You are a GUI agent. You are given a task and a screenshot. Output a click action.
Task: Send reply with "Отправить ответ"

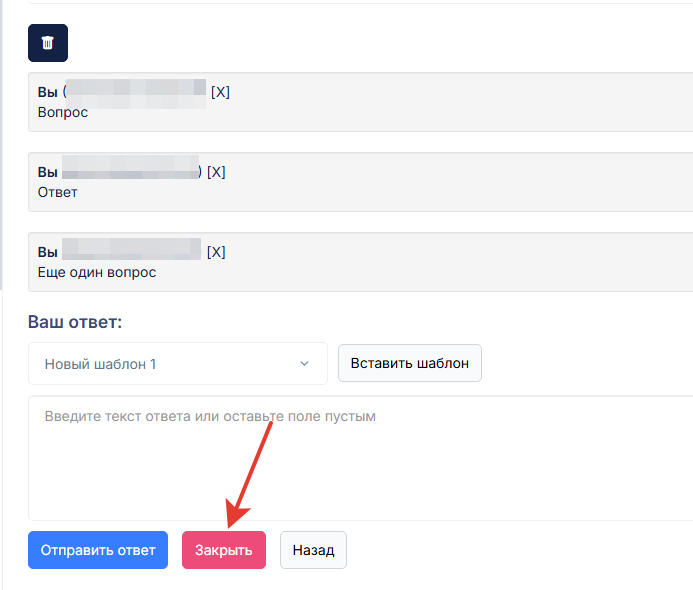click(x=98, y=550)
